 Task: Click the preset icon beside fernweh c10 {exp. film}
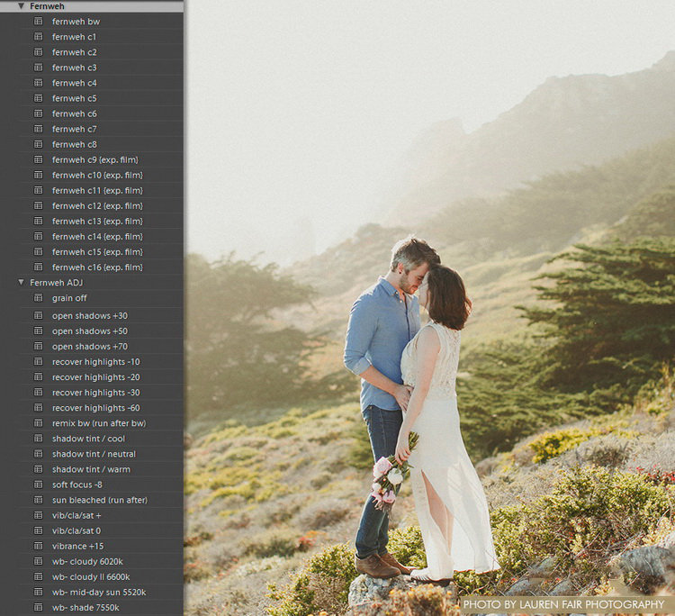pyautogui.click(x=39, y=175)
